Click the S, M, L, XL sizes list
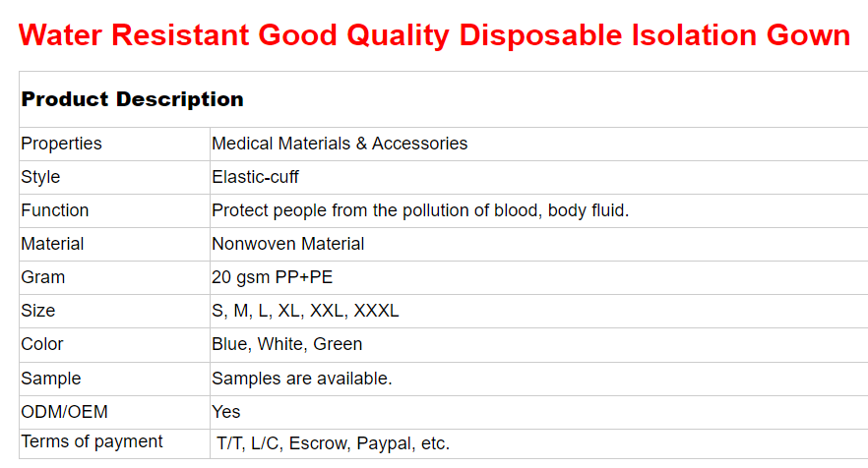This screenshot has width=868, height=468. 305,311
